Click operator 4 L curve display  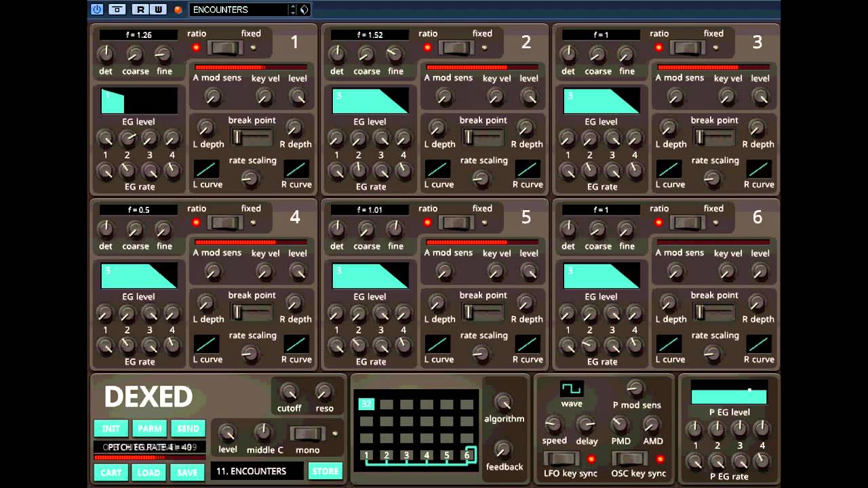(207, 344)
